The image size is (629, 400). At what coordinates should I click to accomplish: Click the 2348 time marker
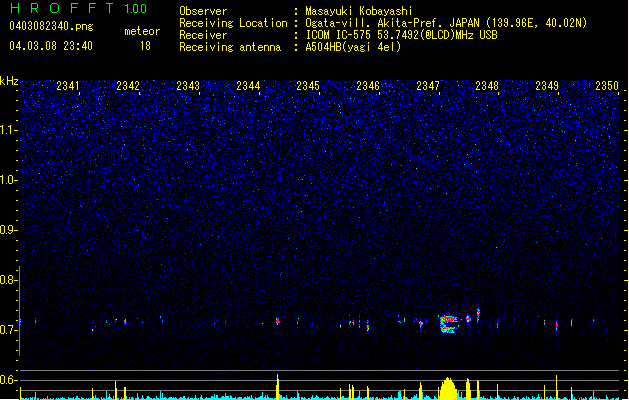pos(487,86)
